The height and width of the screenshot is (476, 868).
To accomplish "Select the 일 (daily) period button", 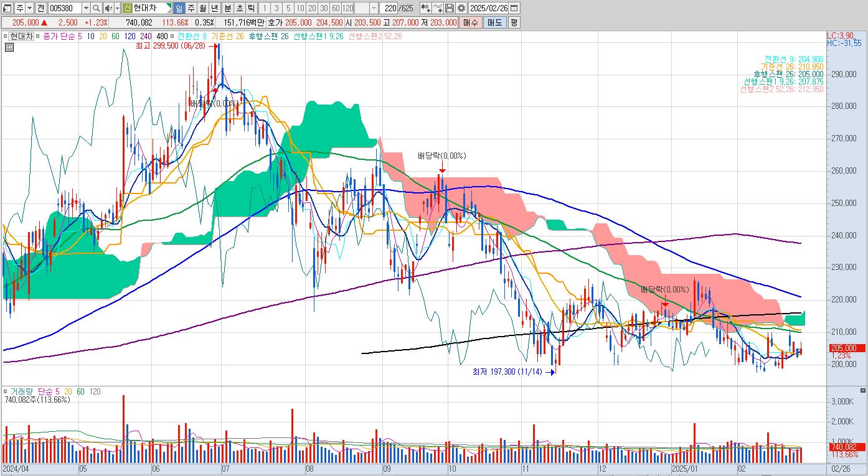I will click(x=179, y=8).
